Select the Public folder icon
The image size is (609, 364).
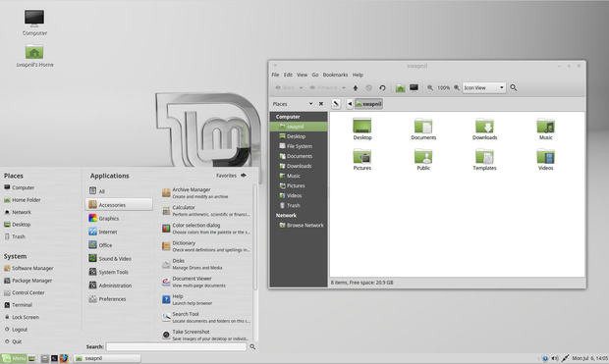tap(423, 160)
